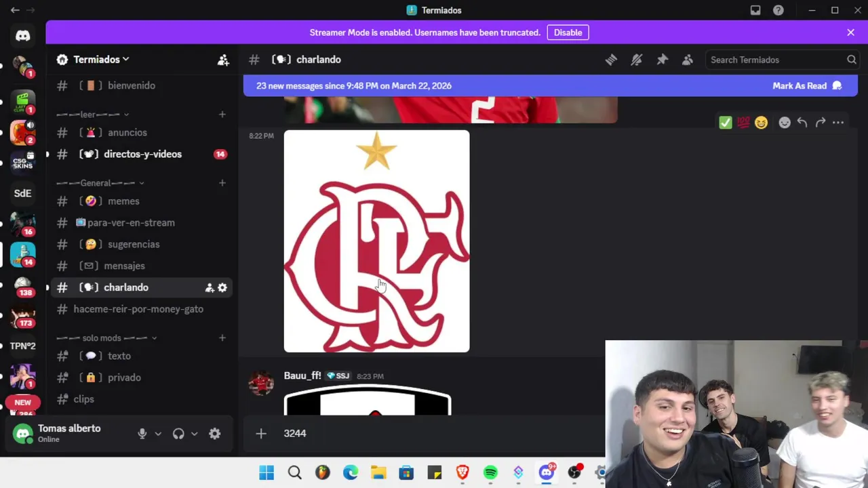Image resolution: width=868 pixels, height=488 pixels.
Task: Open the Flamengo crest image
Action: (376, 241)
